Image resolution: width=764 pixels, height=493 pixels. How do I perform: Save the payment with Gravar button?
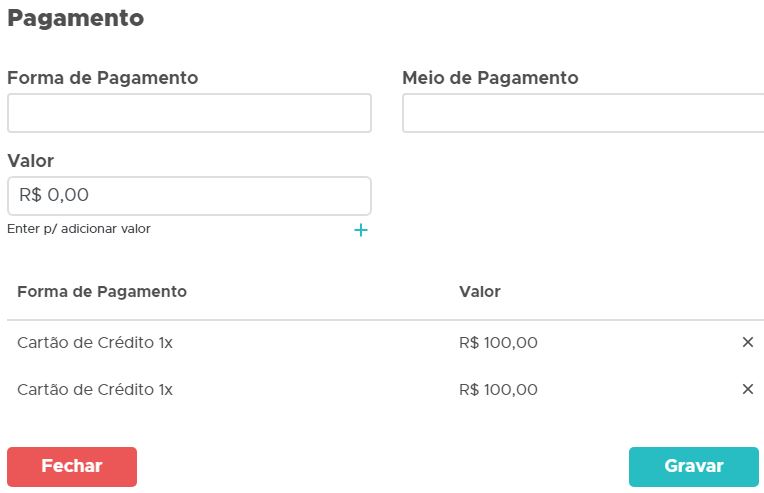point(693,466)
